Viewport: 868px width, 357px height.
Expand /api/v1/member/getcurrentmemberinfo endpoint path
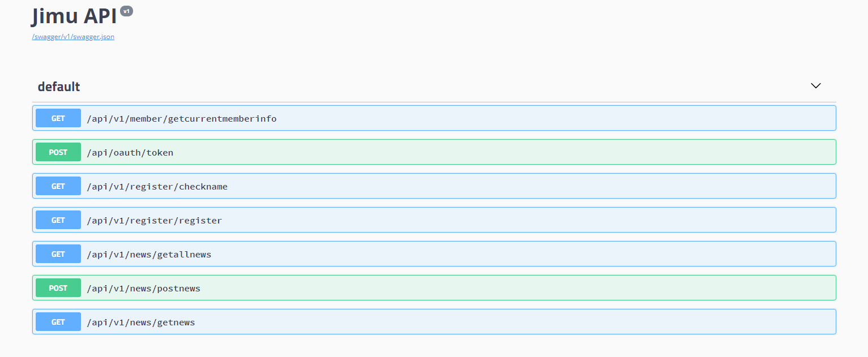tap(182, 119)
